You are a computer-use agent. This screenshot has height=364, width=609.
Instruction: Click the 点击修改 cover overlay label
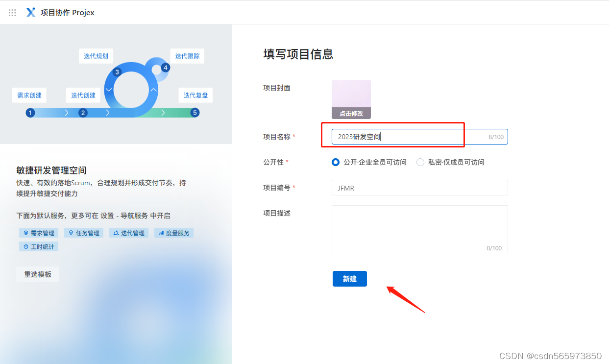point(351,113)
